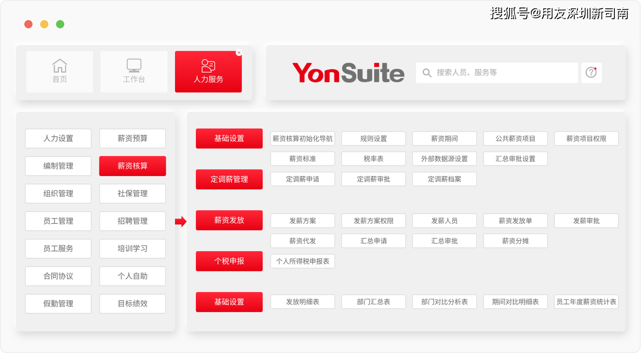
Task: Open the 社保管理 module
Action: 133,194
